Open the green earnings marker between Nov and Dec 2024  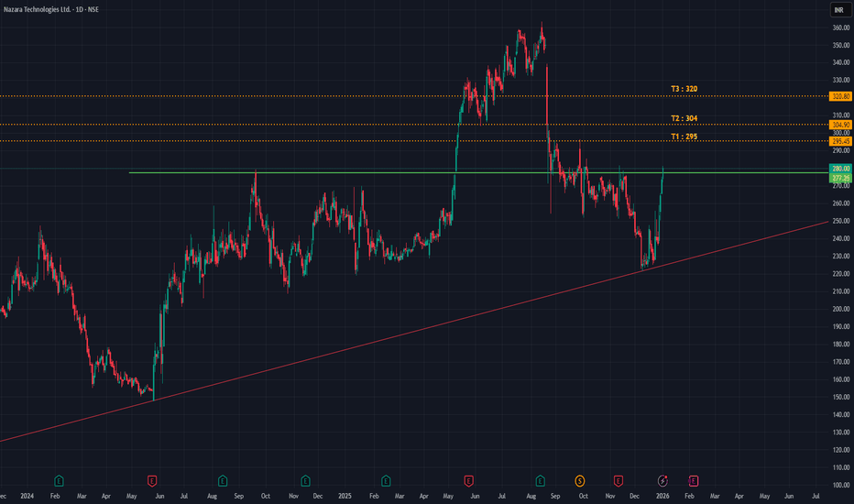point(305,480)
